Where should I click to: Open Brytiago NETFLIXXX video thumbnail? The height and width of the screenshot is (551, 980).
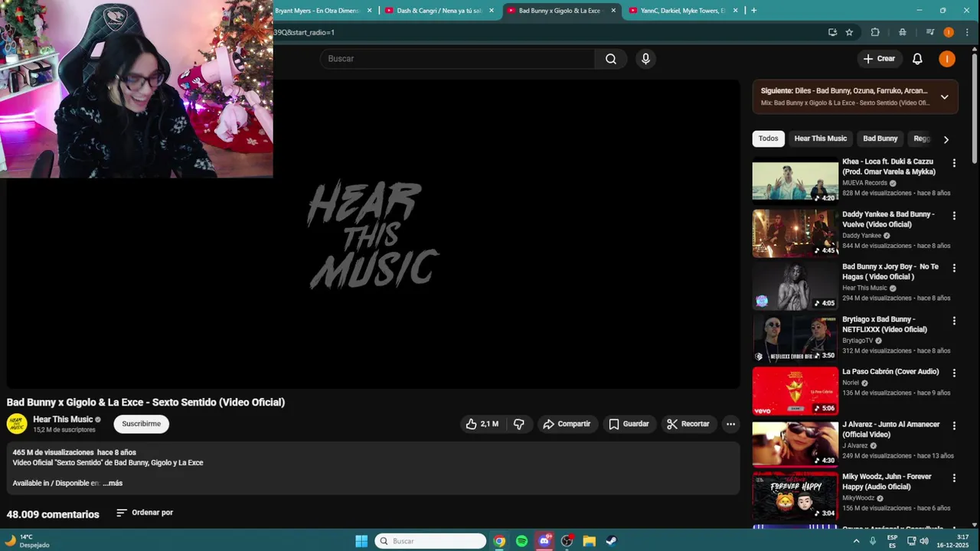tap(795, 338)
